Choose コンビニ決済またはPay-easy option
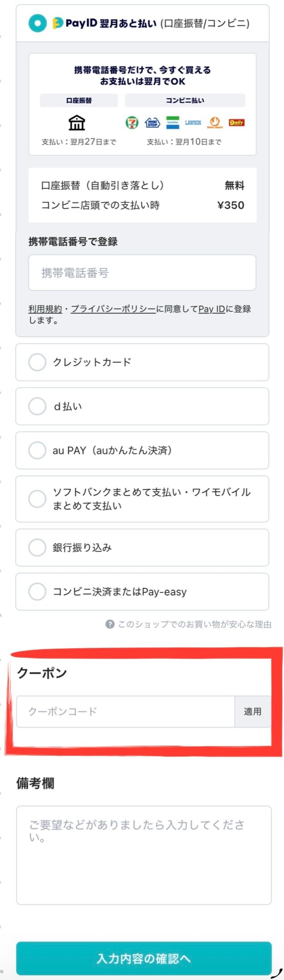Screen dimensions: 284x980 pos(37,591)
